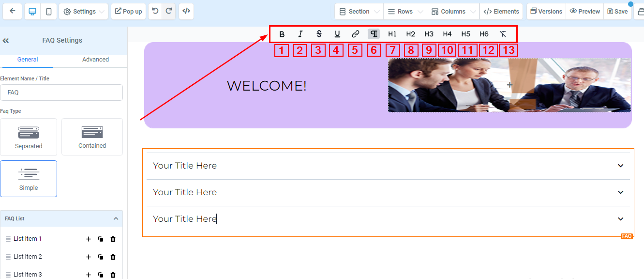
Task: Insert a hyperlink via link icon
Action: pyautogui.click(x=356, y=34)
